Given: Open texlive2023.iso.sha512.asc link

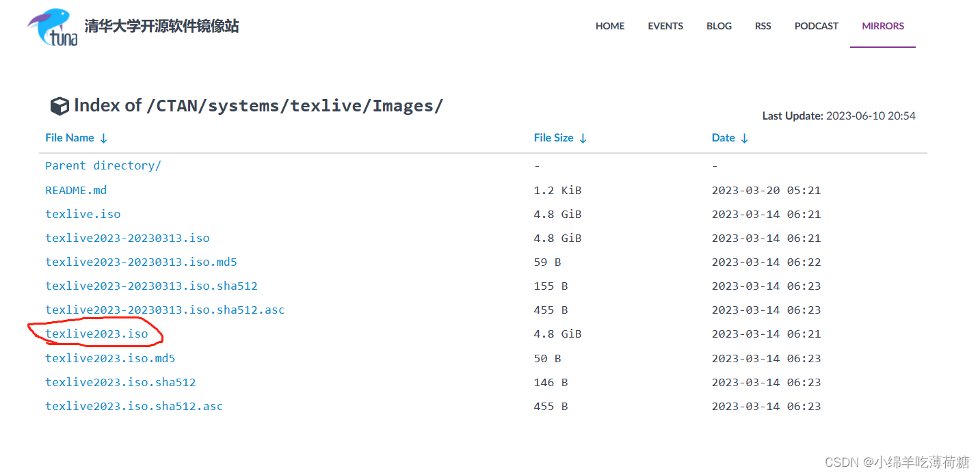Looking at the screenshot, I should [134, 406].
